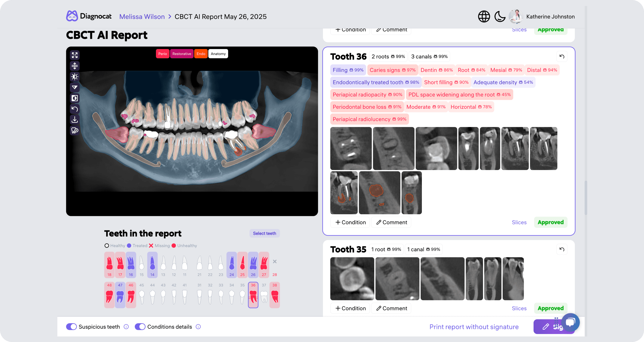Image resolution: width=644 pixels, height=342 pixels.
Task: Open Tooth 36 slice with large orange lesion
Action: pyautogui.click(x=379, y=193)
